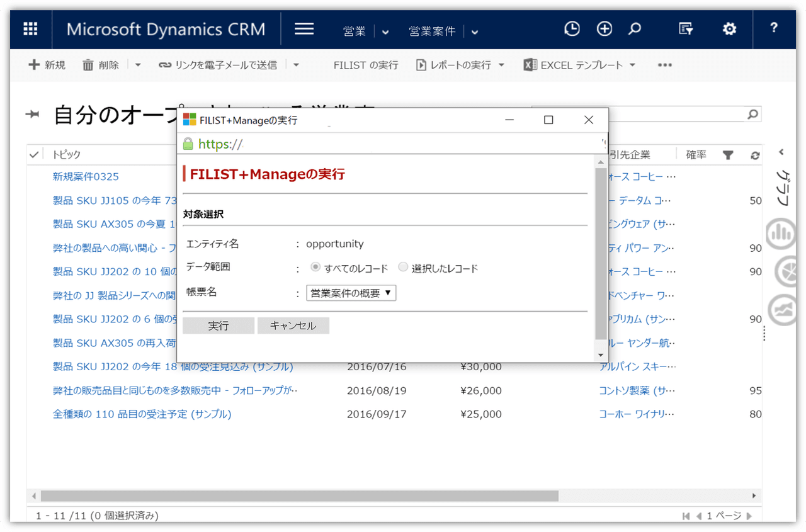Click the column filter funnel icon
Viewport: 806px width, 532px height.
[x=728, y=155]
